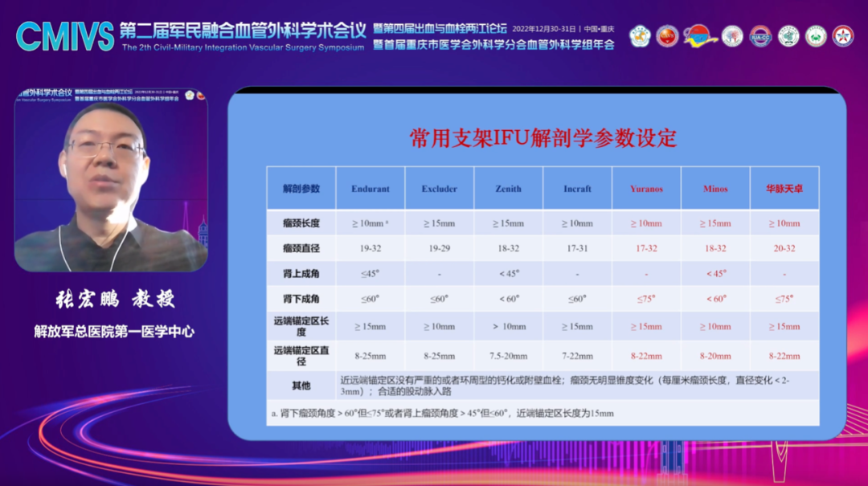This screenshot has width=868, height=486.
Task: Click the 20-32 neck diameter cell
Action: coord(784,248)
